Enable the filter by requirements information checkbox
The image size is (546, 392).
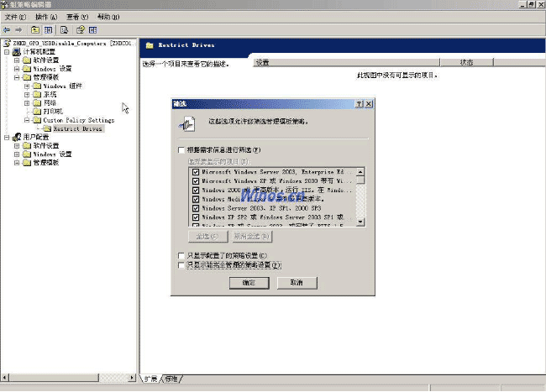click(x=181, y=150)
